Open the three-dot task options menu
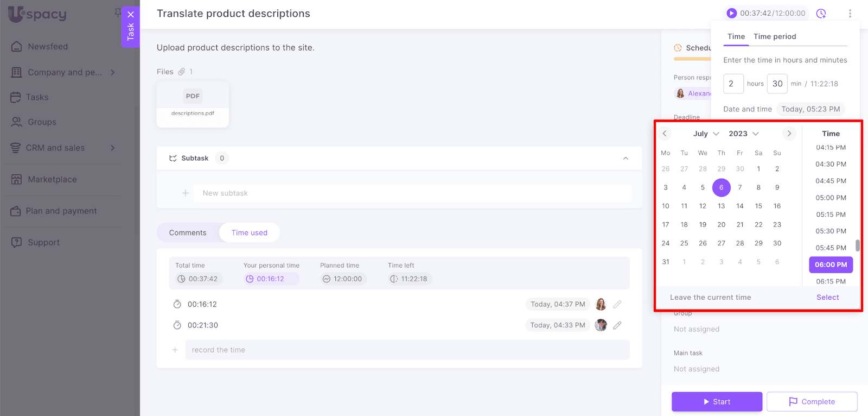868x416 pixels. (x=850, y=14)
